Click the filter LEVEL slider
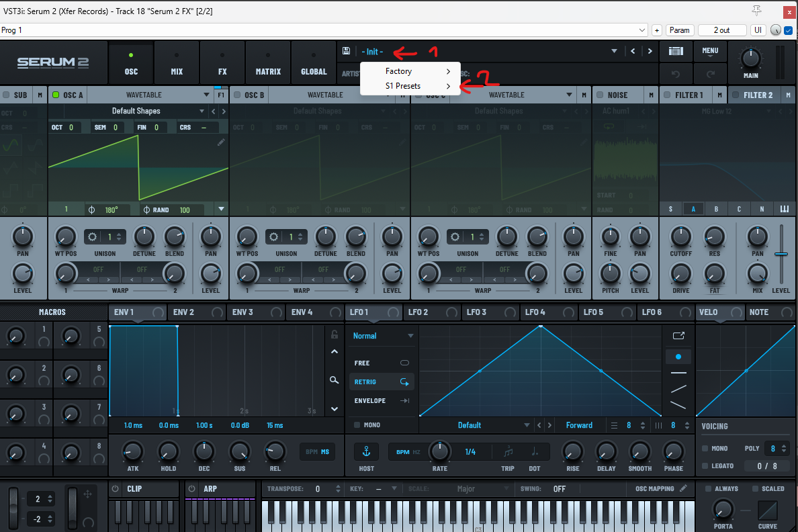Screen dimensions: 798x532 pyautogui.click(x=781, y=254)
